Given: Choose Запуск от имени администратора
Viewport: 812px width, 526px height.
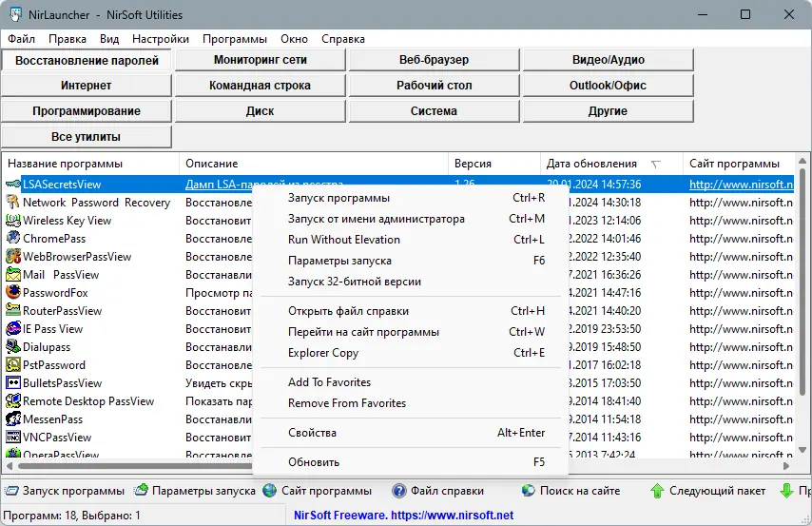Looking at the screenshot, I should [x=410, y=219].
